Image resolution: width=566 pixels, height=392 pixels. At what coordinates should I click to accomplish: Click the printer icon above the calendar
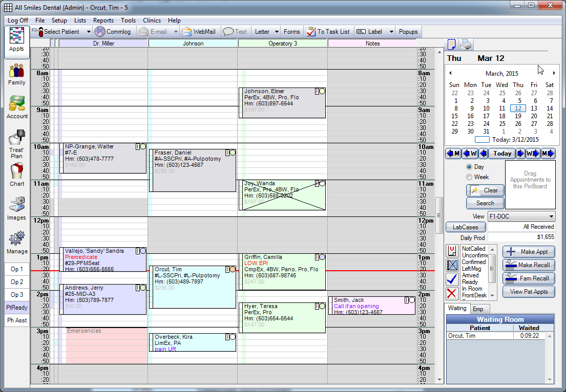point(466,45)
